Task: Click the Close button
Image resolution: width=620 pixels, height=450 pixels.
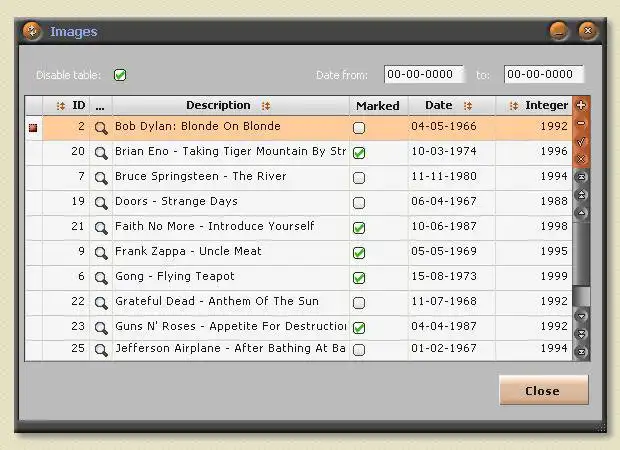Action: (544, 390)
